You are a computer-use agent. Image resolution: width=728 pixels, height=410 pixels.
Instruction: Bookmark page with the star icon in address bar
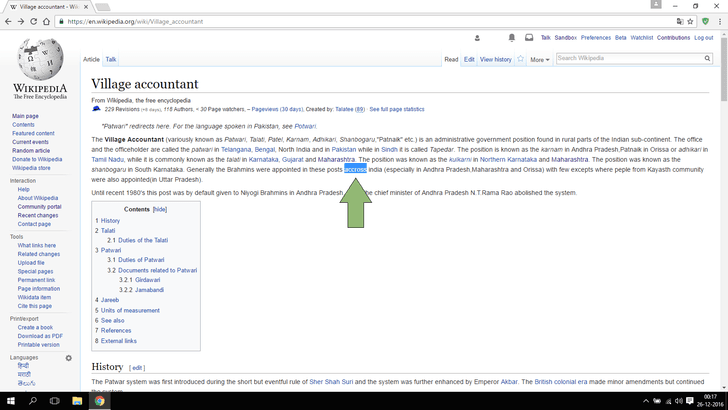point(690,21)
